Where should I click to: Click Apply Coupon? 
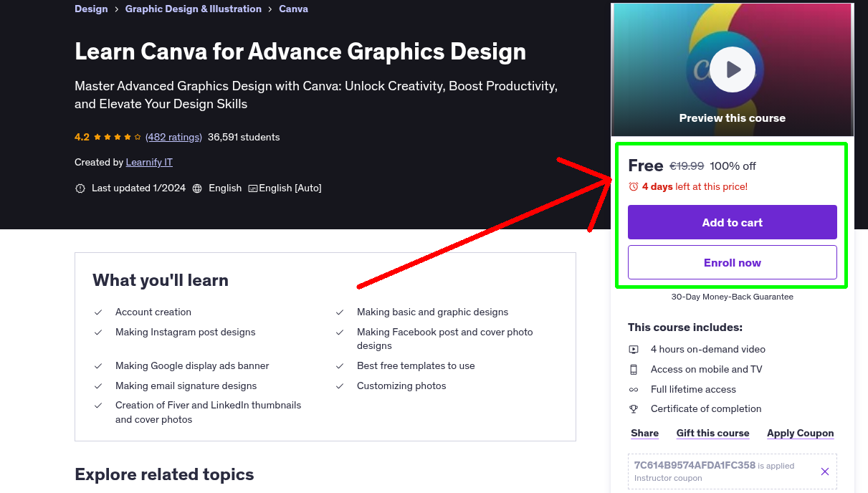coord(801,434)
